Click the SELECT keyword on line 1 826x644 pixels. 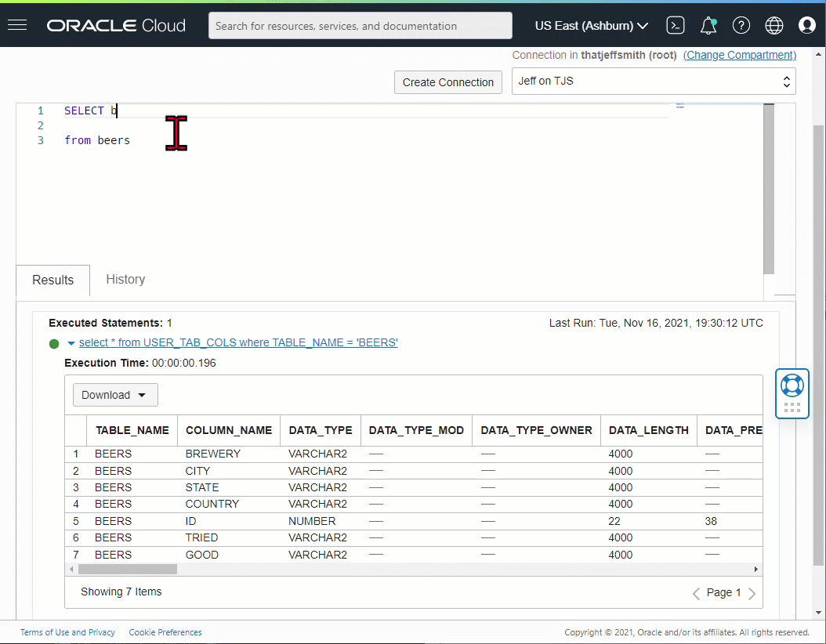pyautogui.click(x=84, y=110)
